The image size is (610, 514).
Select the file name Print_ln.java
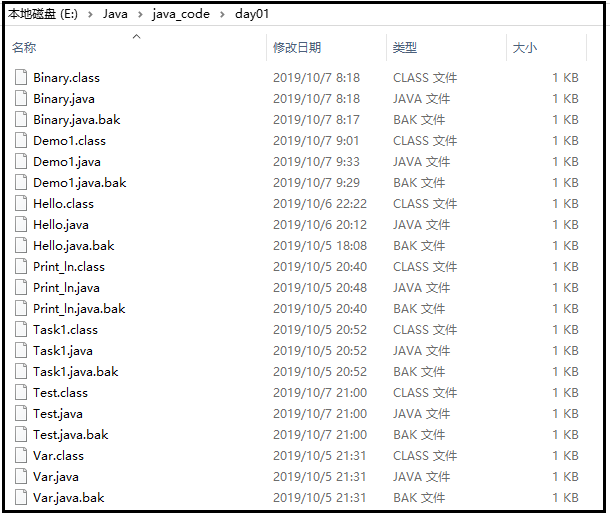(66, 288)
